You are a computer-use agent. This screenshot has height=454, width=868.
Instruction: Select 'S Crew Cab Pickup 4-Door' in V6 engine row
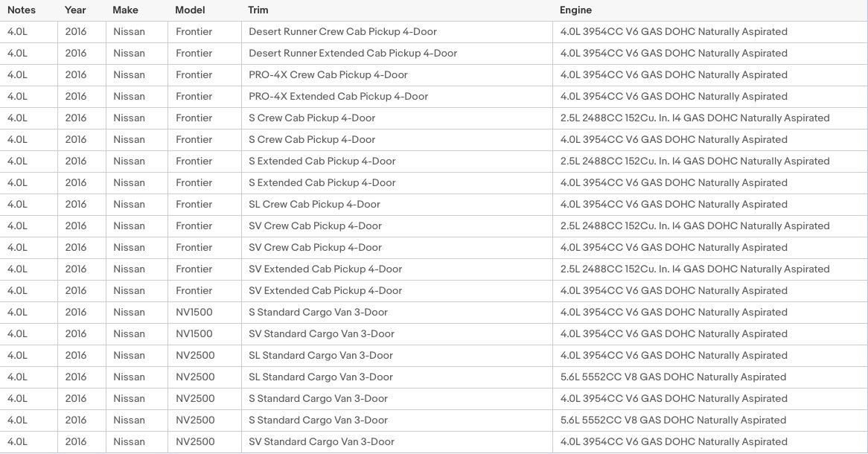[x=312, y=139]
